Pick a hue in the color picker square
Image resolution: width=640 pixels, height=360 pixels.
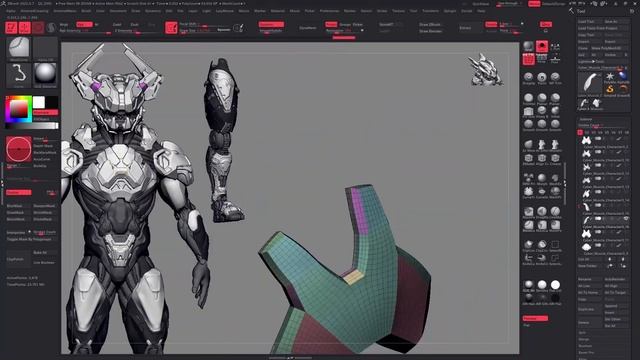pyautogui.click(x=18, y=109)
